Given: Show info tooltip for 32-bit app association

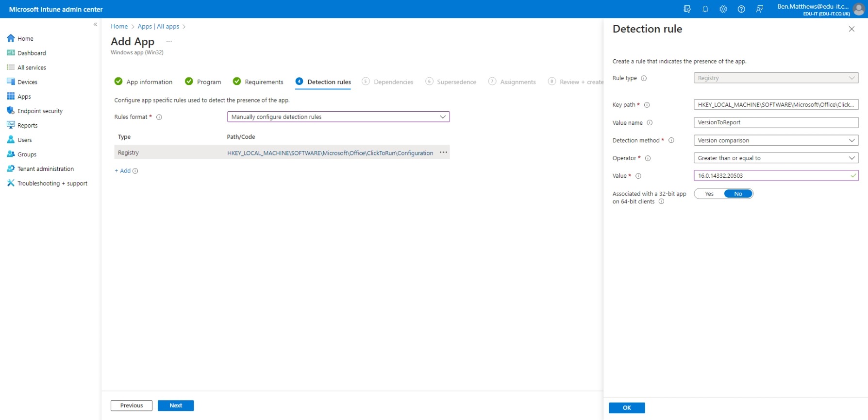Looking at the screenshot, I should (x=661, y=202).
